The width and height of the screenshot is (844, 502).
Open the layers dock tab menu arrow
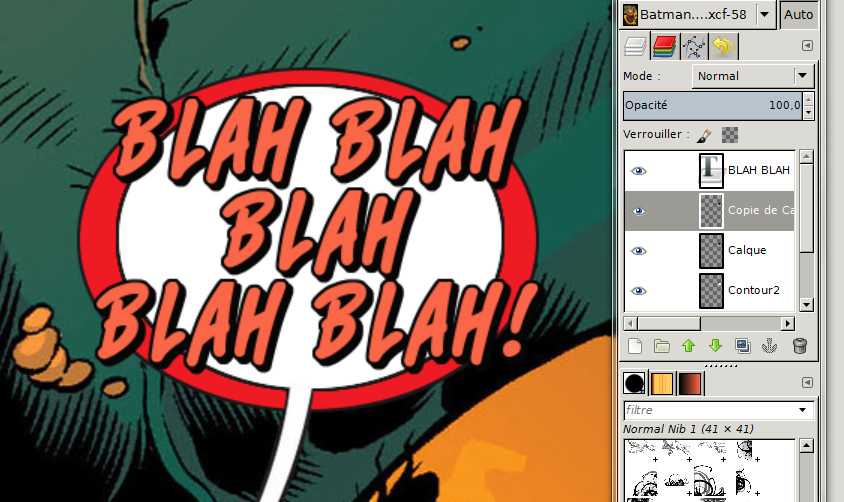(x=807, y=46)
